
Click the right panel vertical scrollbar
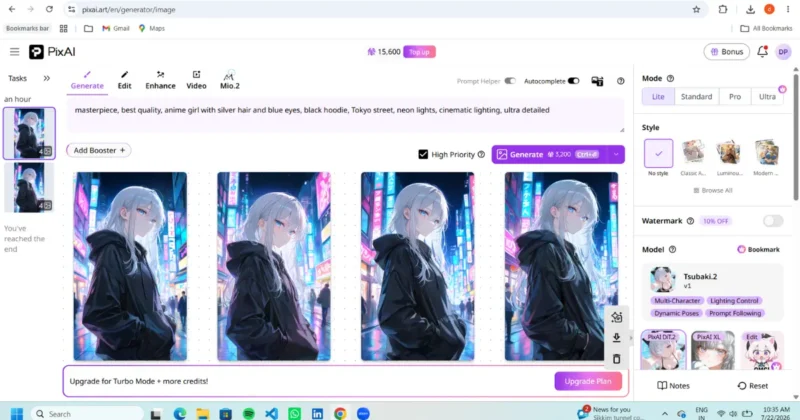tap(795, 138)
